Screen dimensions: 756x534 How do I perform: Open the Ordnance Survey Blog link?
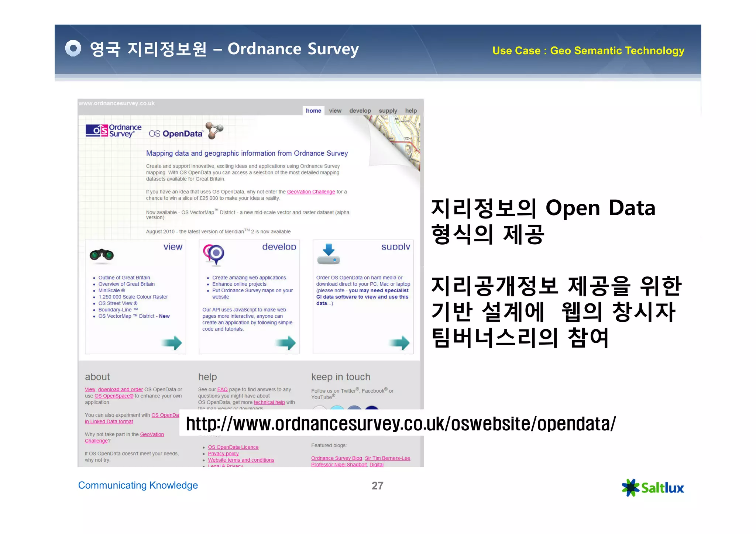(x=336, y=458)
